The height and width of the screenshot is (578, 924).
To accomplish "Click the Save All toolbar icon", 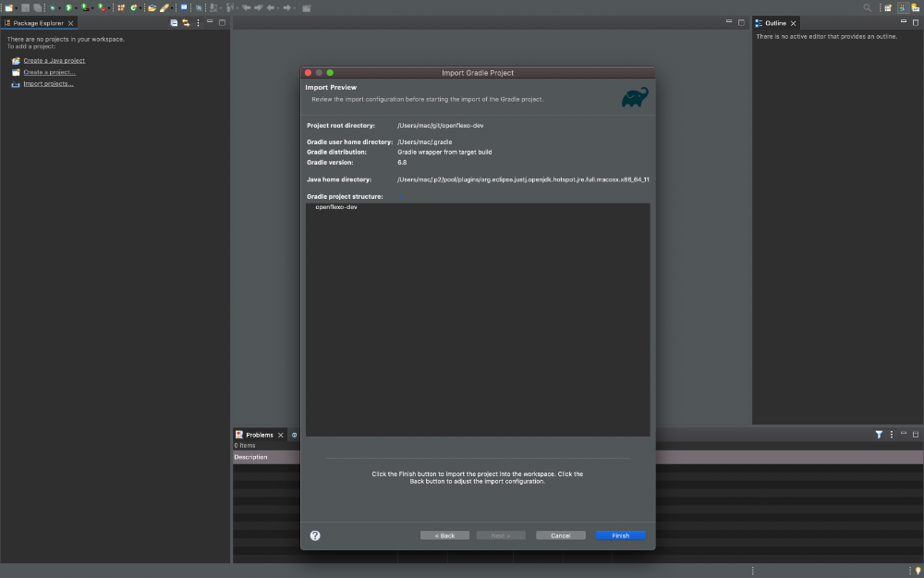I will pos(37,7).
